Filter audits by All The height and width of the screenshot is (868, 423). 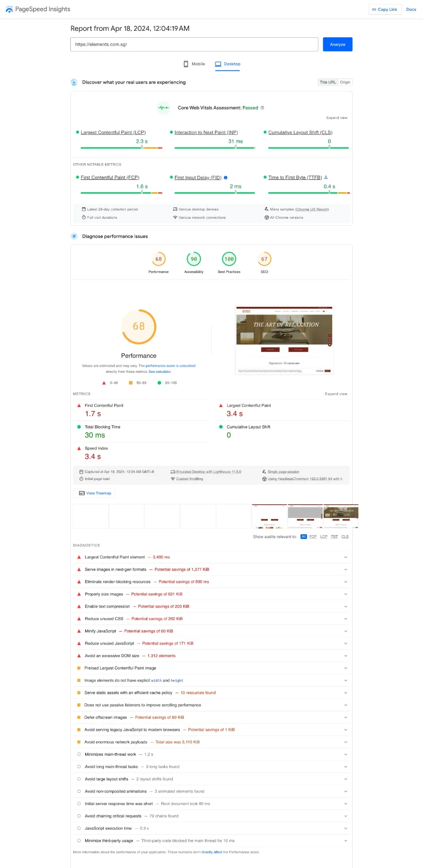(x=304, y=537)
